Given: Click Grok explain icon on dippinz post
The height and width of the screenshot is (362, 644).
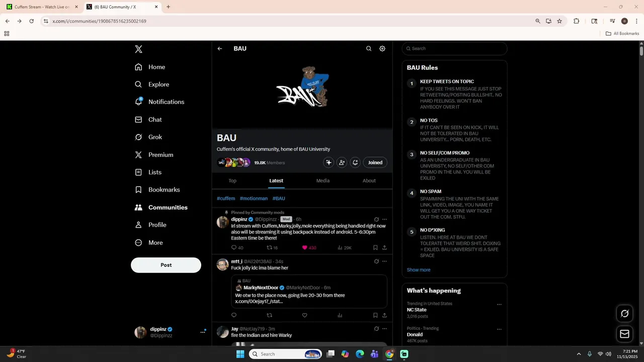Looking at the screenshot, I should point(376,219).
